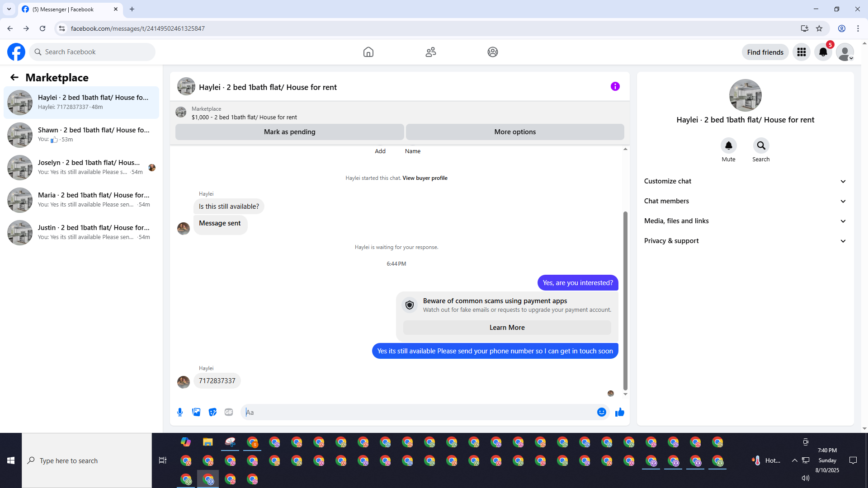Click the Mark as pending button
The width and height of the screenshot is (868, 488).
point(289,132)
